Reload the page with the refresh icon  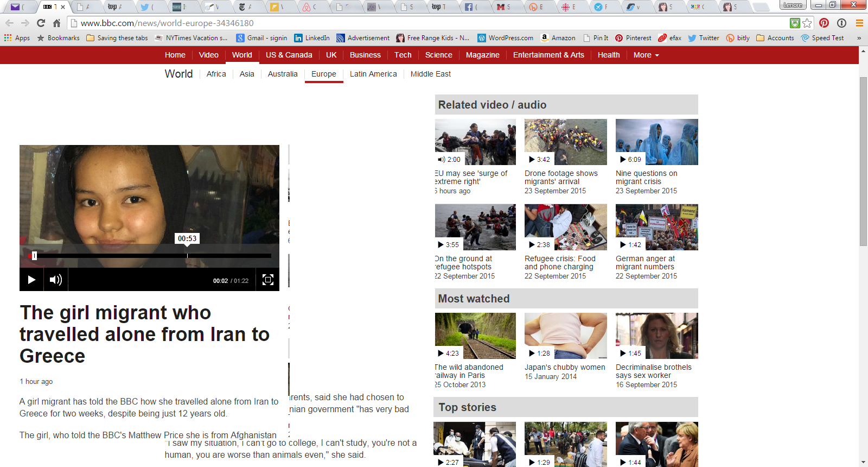[41, 23]
